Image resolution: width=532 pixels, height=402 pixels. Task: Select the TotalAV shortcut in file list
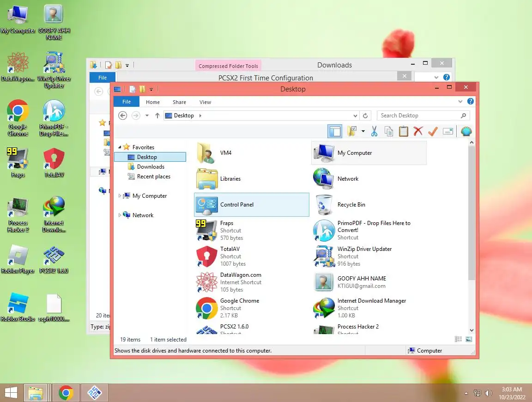tap(251, 256)
